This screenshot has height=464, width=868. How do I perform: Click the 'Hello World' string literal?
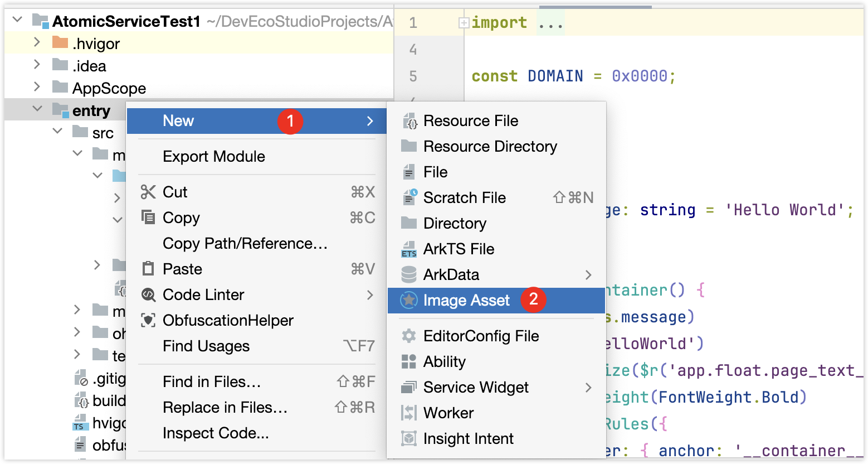pyautogui.click(x=785, y=210)
